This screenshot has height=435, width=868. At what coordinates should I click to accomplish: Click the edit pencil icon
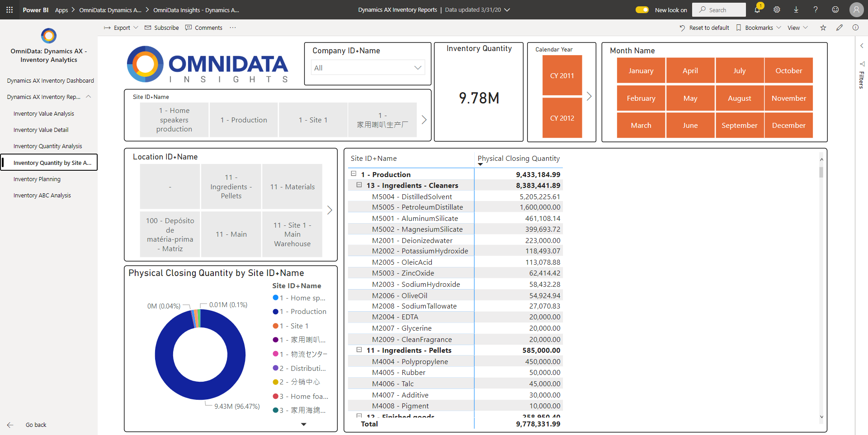(x=840, y=28)
